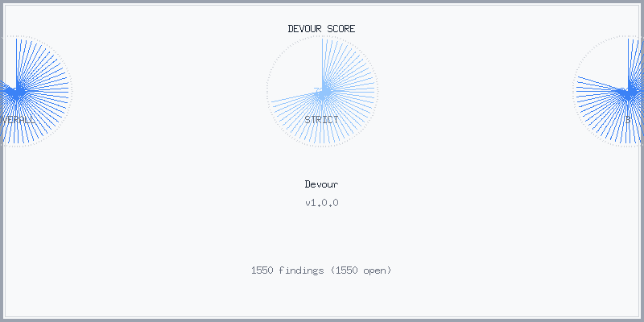Click the STRICT label text
This screenshot has width=644, height=322.
(x=321, y=120)
